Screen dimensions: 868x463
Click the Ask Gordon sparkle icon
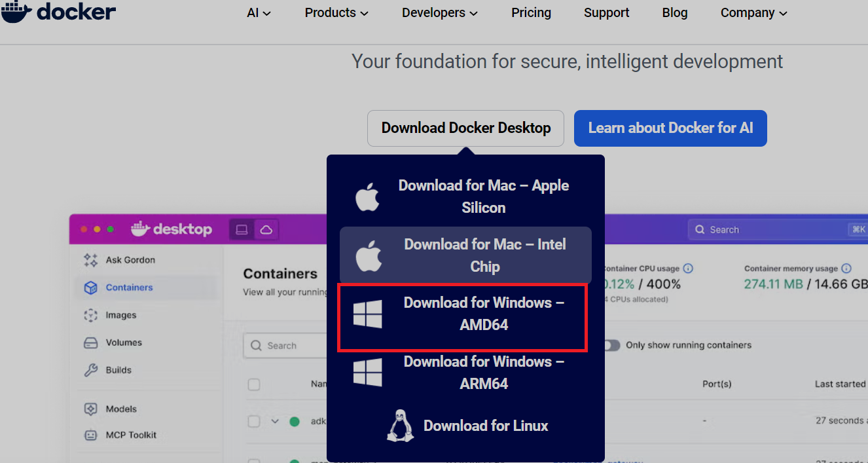[91, 260]
